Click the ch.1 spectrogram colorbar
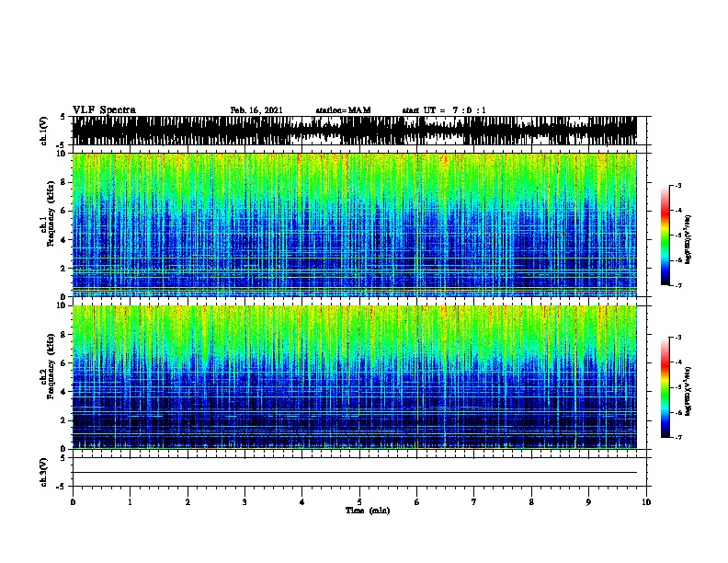728x563 pixels. [x=665, y=236]
